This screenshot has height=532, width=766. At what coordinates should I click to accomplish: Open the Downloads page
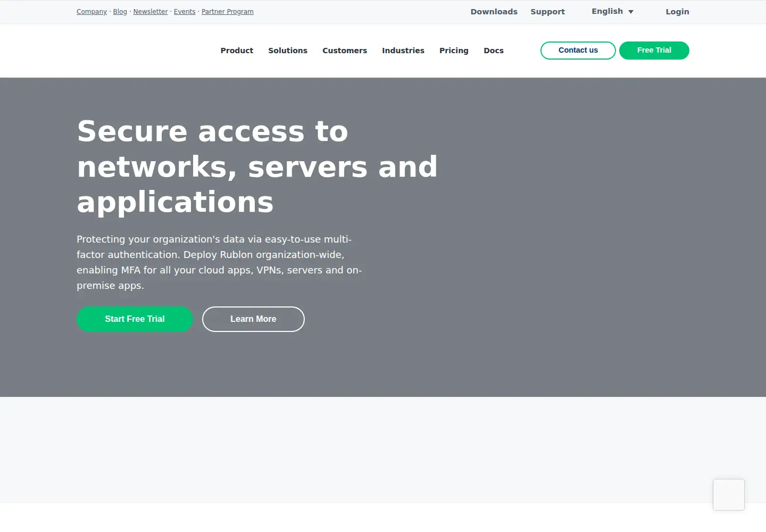(x=494, y=12)
